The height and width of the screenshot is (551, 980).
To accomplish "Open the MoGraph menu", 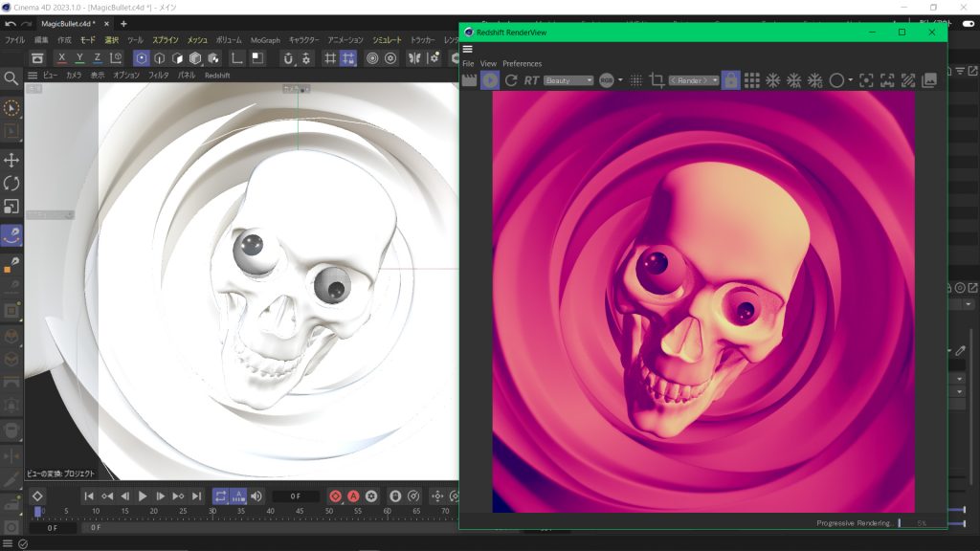I will click(x=265, y=40).
